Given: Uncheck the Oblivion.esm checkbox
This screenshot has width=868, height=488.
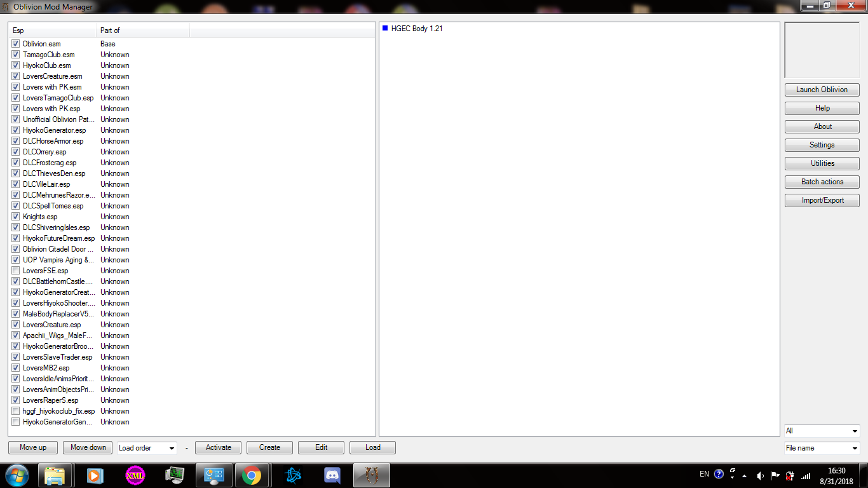Looking at the screenshot, I should click(15, 44).
